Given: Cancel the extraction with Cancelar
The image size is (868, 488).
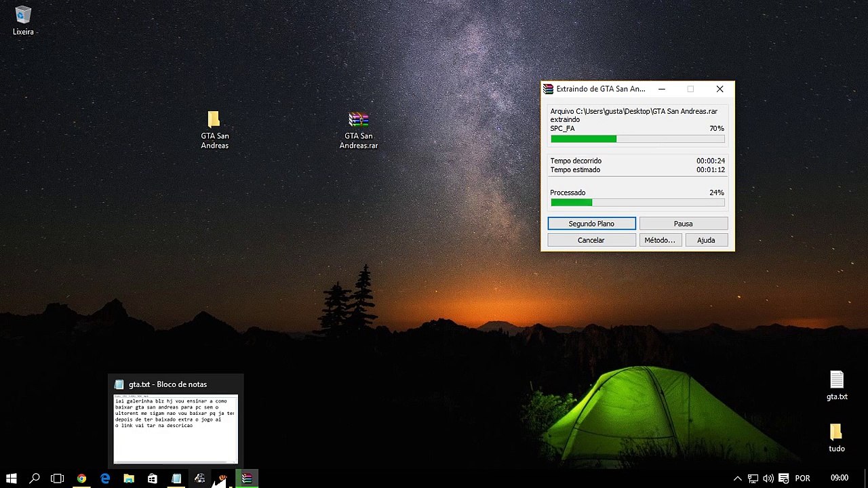Looking at the screenshot, I should point(591,240).
